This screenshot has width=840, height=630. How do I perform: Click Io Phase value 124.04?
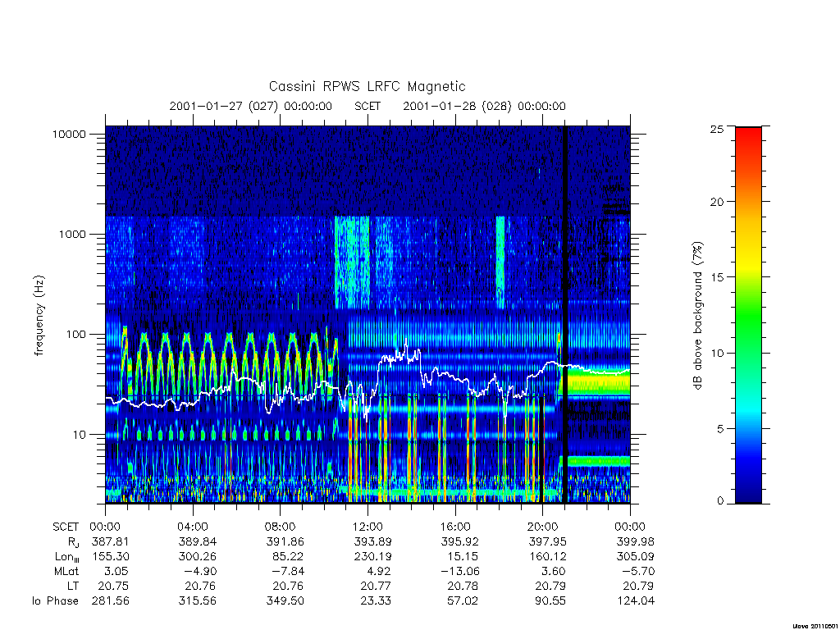636,601
